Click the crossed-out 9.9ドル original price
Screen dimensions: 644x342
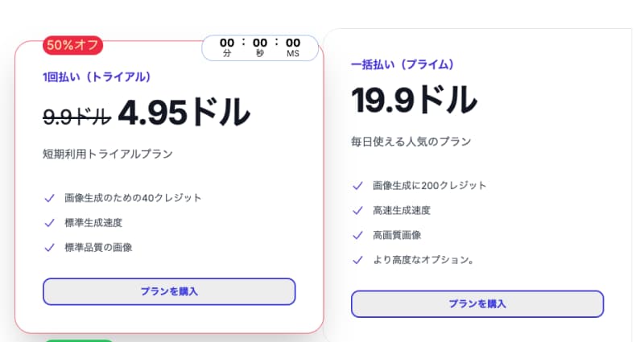click(76, 117)
